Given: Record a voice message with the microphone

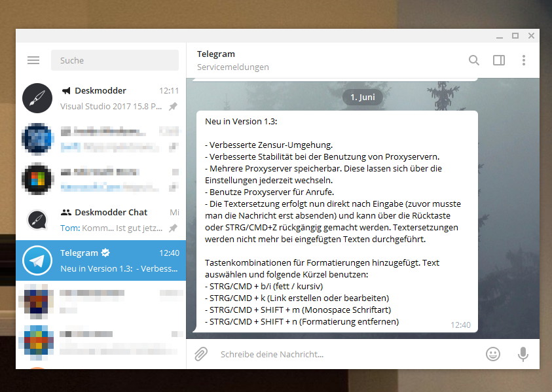Looking at the screenshot, I should pyautogui.click(x=523, y=354).
